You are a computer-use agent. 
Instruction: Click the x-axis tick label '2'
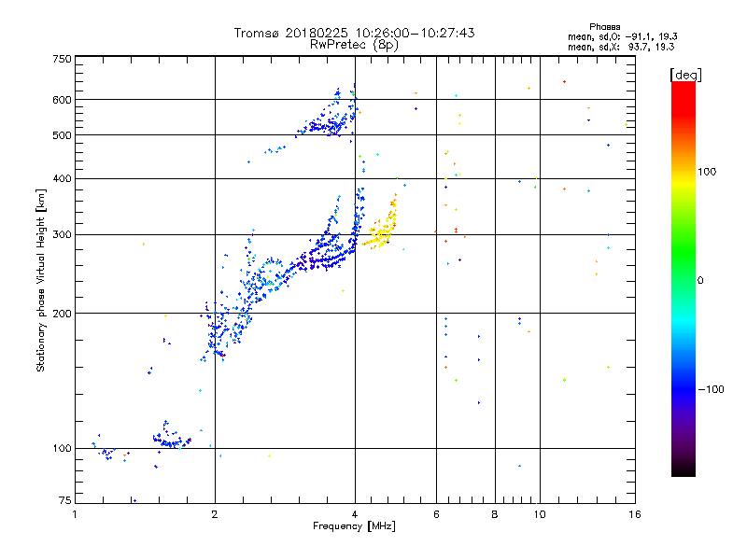[x=215, y=514]
